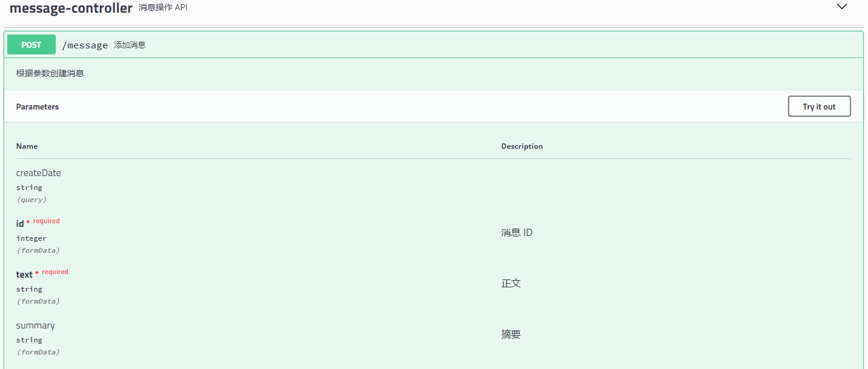Click the 添加消息 endpoint summary
868x369 pixels.
pyautogui.click(x=130, y=45)
